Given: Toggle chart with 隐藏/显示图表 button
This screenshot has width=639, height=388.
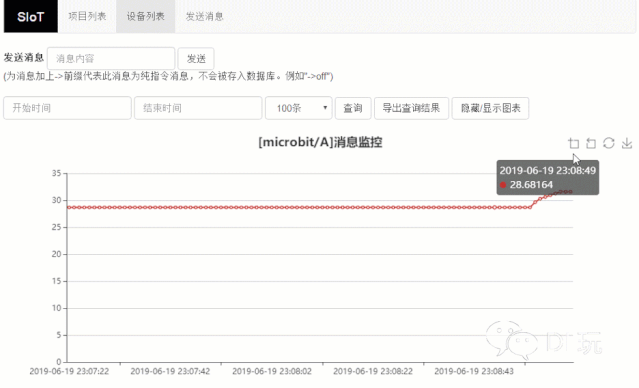Looking at the screenshot, I should pos(490,108).
